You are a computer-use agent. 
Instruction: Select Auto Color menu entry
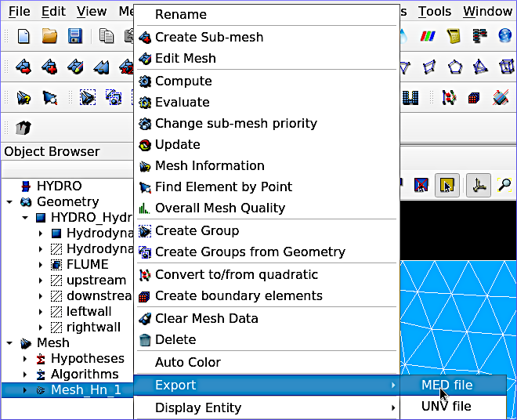click(x=267, y=362)
